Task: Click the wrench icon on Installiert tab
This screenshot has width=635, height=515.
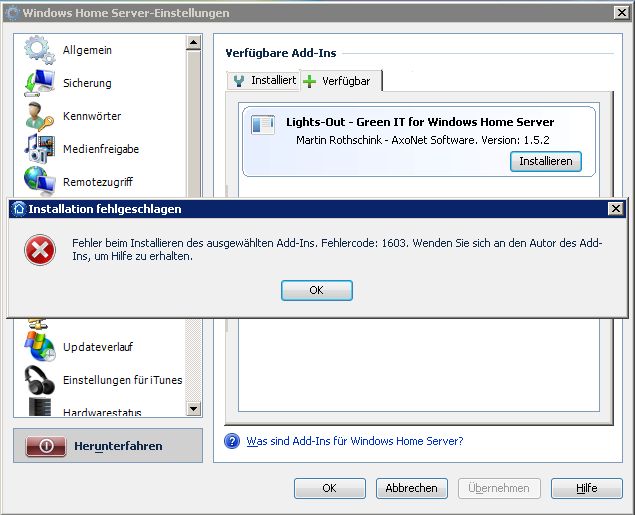Action: click(239, 81)
